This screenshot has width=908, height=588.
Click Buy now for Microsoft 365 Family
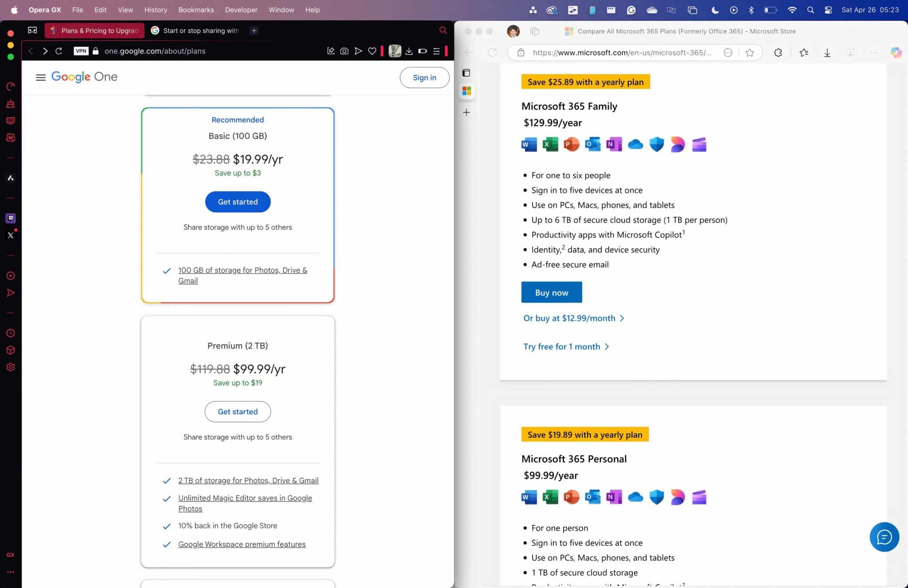click(x=551, y=292)
